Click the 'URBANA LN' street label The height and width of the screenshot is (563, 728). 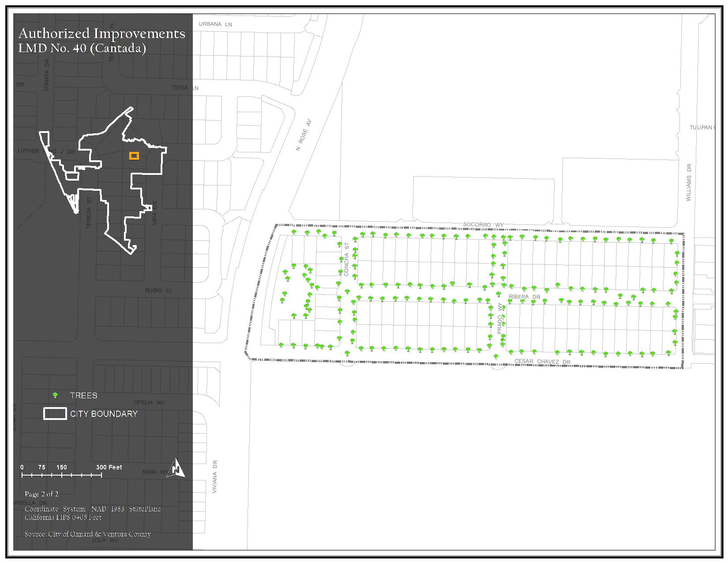tap(215, 24)
